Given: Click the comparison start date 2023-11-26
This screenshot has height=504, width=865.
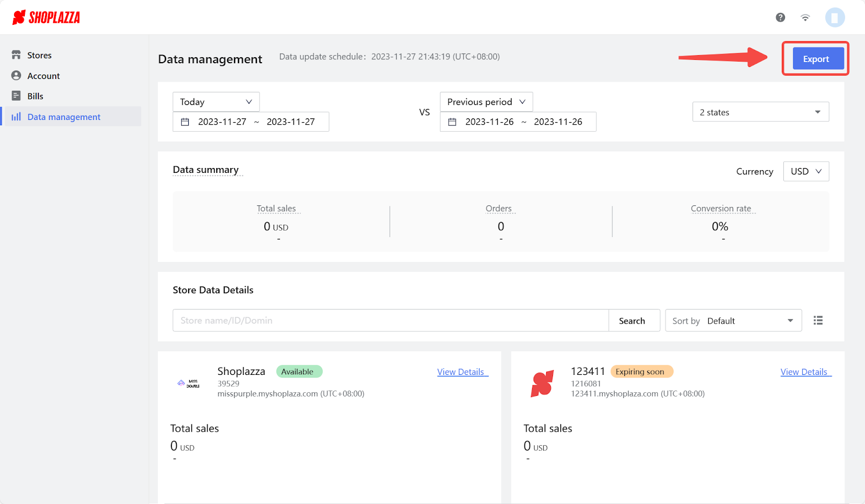Looking at the screenshot, I should tap(490, 122).
